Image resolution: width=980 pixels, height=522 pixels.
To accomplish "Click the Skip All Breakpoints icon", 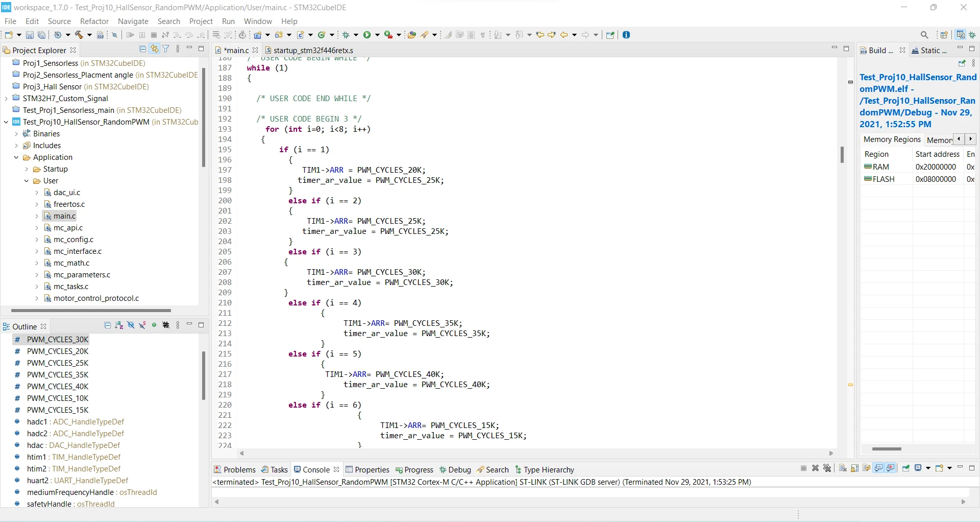I will coord(115,35).
